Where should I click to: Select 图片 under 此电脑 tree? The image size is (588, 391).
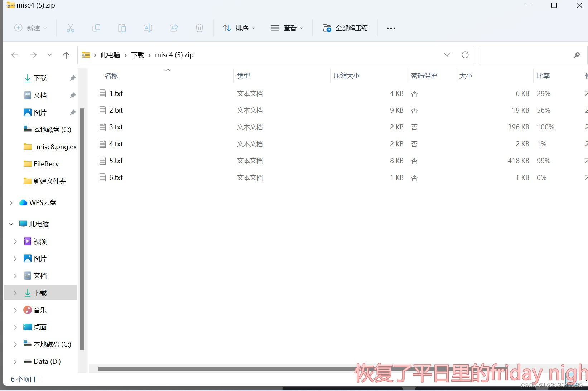pos(35,258)
